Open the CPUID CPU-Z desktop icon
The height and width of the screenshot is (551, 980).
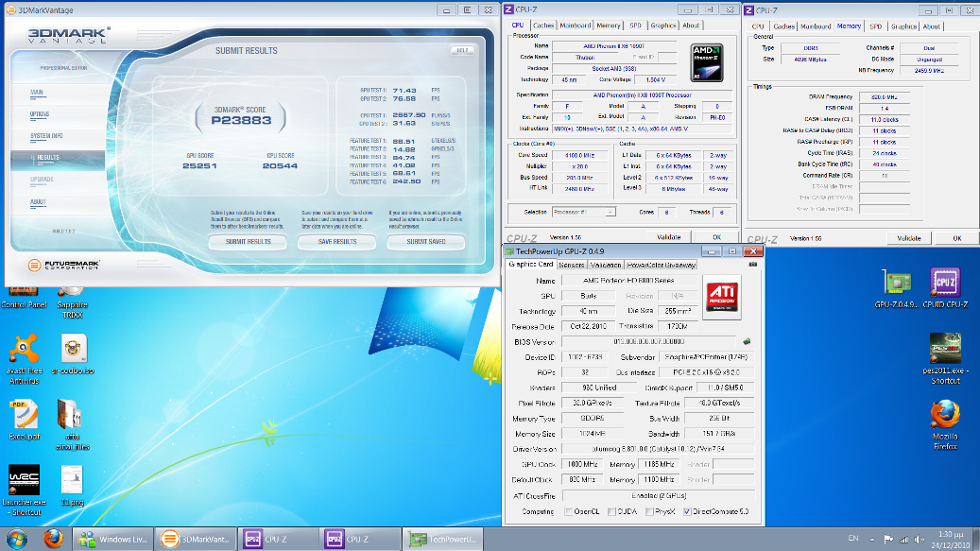945,288
